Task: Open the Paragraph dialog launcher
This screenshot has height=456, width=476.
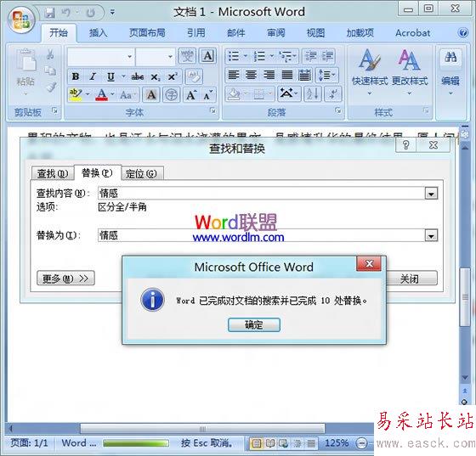Action: (338, 111)
